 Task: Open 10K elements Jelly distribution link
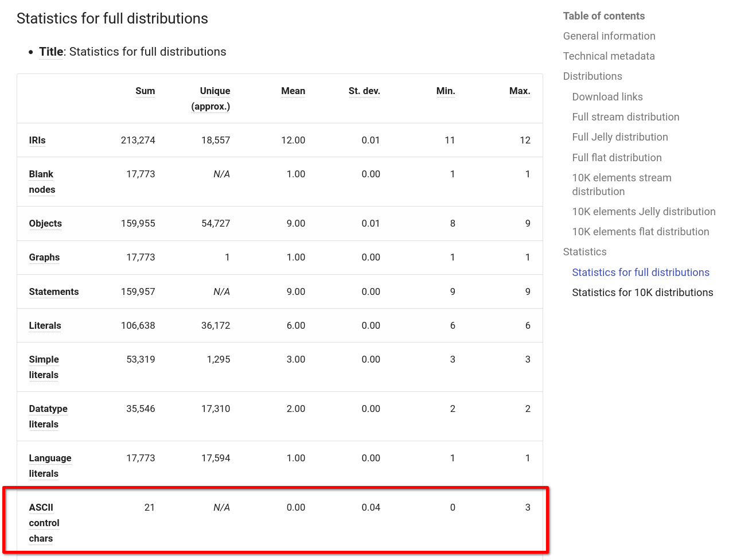point(644,211)
